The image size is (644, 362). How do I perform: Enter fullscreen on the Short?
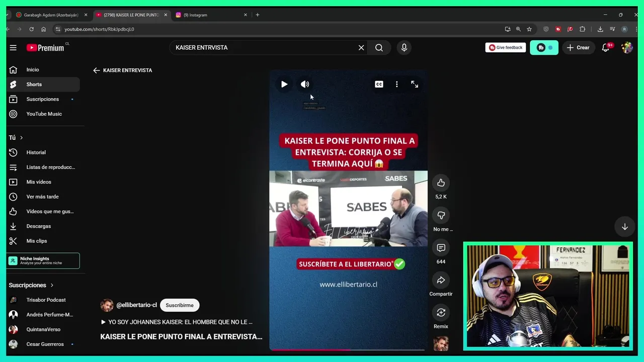coord(415,84)
